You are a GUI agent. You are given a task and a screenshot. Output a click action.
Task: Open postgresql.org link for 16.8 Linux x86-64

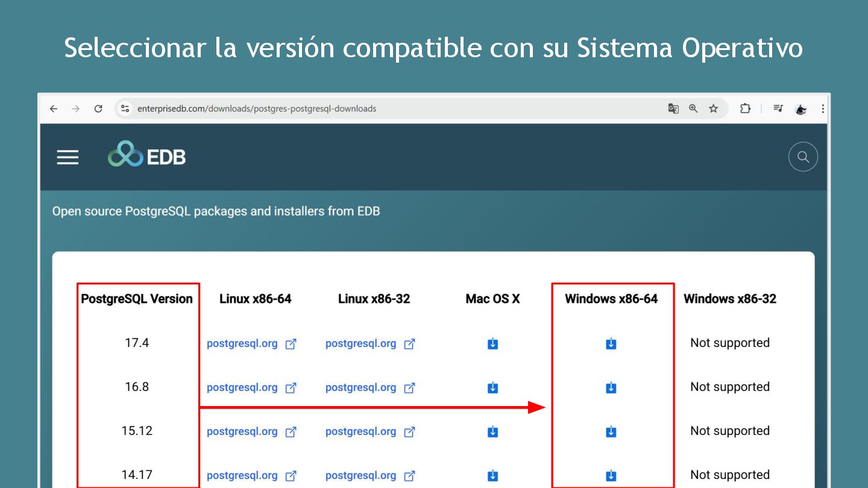[251, 388]
